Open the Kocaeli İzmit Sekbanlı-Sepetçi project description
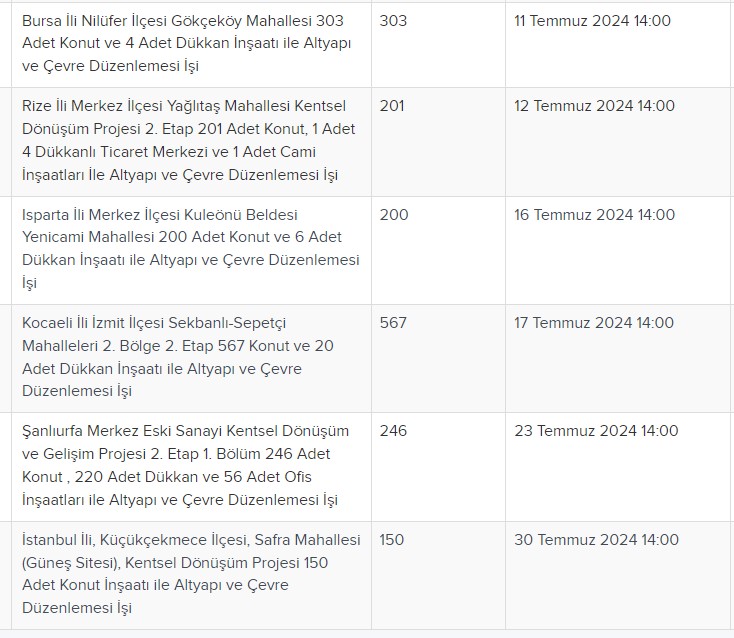Screen dimensions: 734x638 coord(178,357)
